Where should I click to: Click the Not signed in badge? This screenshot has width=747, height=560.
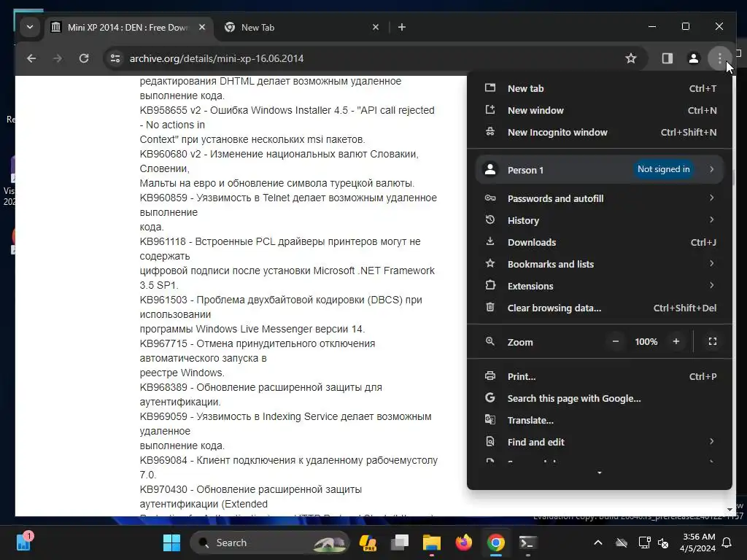click(663, 169)
